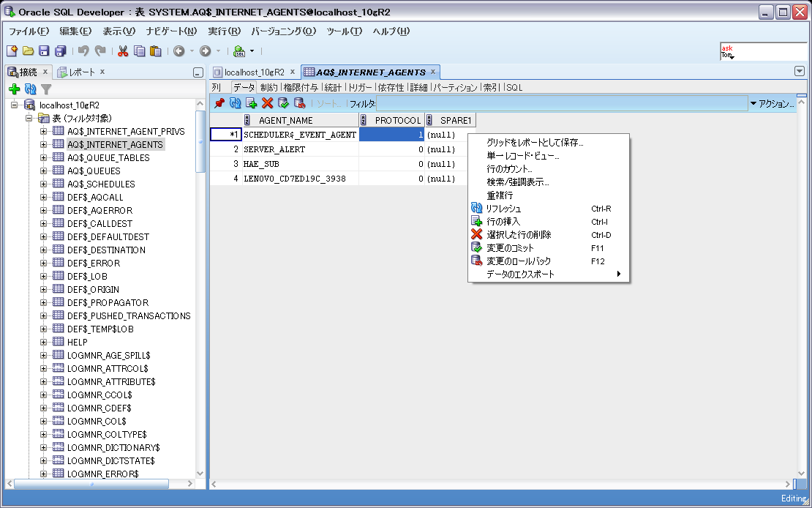The width and height of the screenshot is (812, 508).
Task: Choose 変更のロールバック in context menu
Action: click(x=549, y=261)
